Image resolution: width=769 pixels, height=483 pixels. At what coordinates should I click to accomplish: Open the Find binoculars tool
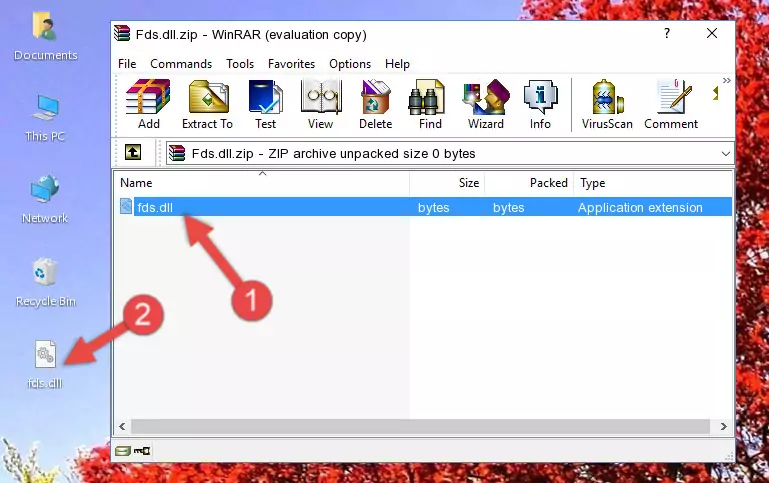tap(430, 104)
